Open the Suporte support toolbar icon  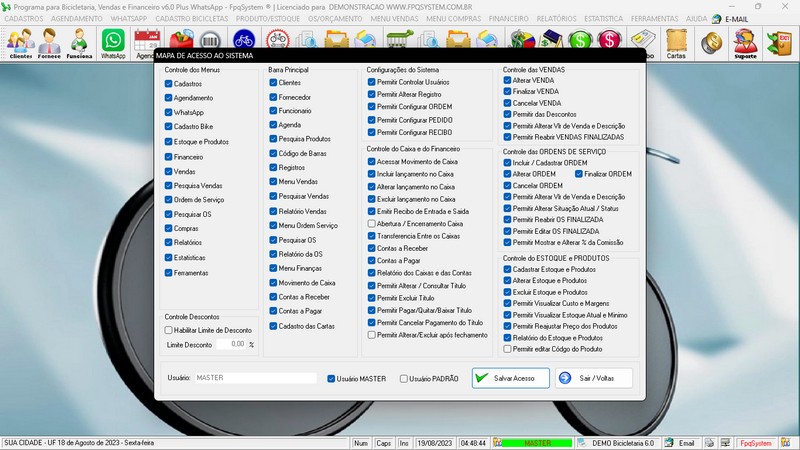(x=745, y=44)
